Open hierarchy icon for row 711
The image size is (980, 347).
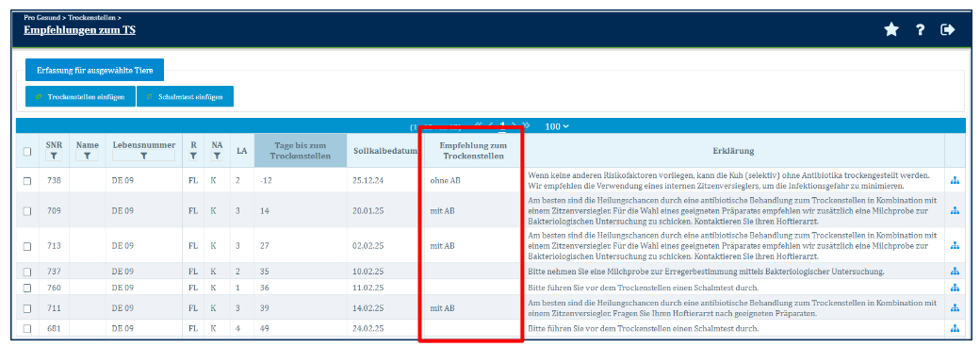coord(955,307)
